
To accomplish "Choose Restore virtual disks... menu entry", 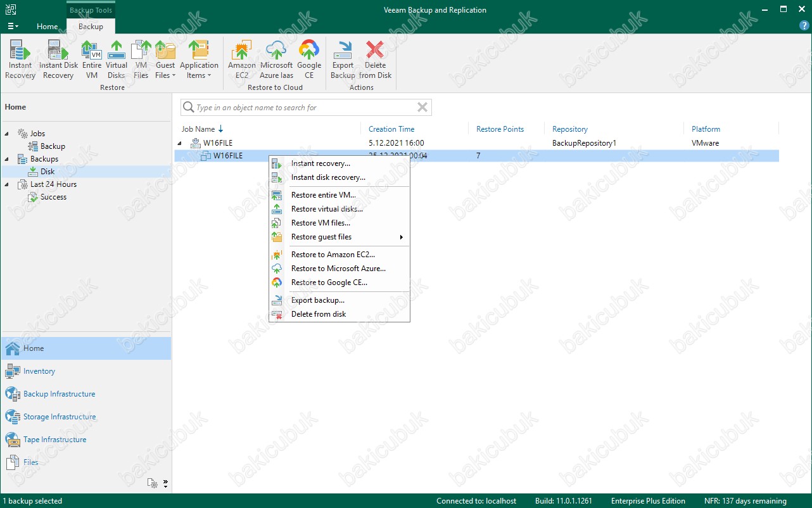I will tap(339, 209).
